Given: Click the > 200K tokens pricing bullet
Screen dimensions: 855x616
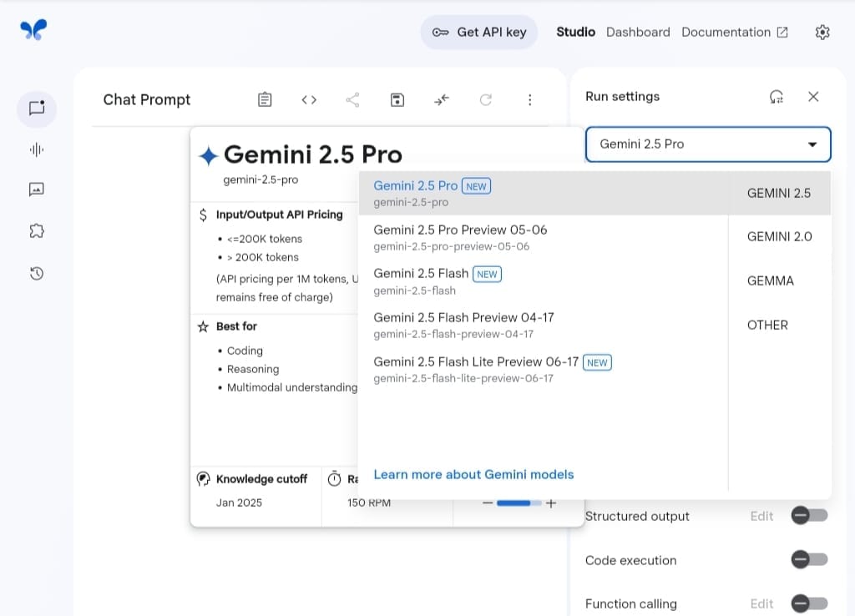Looking at the screenshot, I should tap(263, 257).
